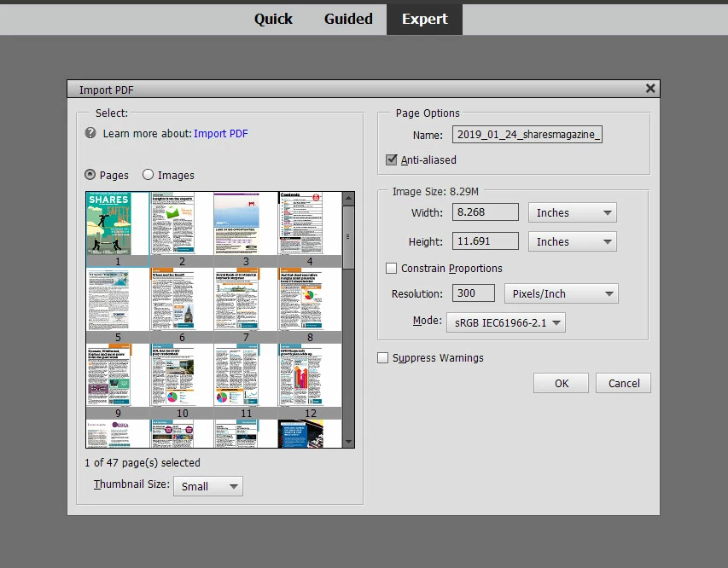728x568 pixels.
Task: Select page 3 thumbnail
Action: [x=246, y=229]
